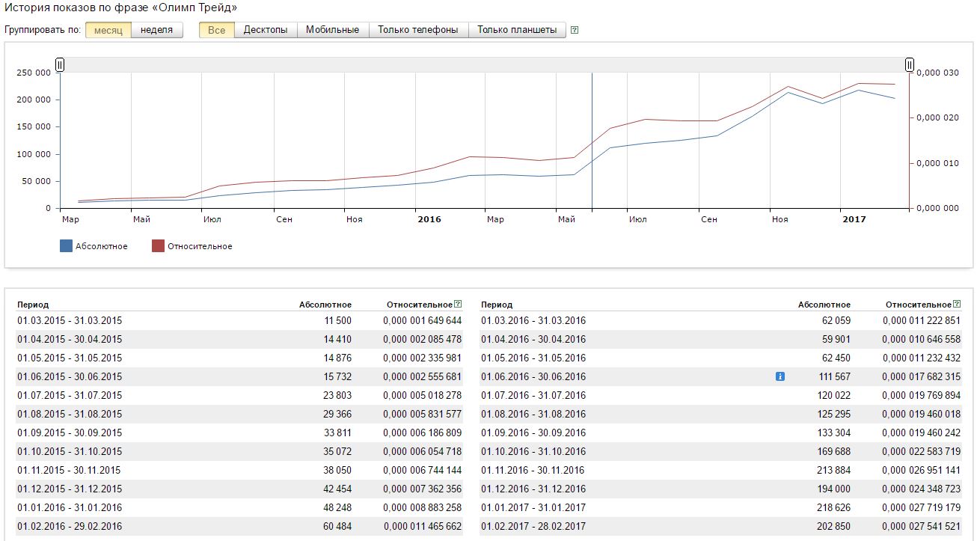The width and height of the screenshot is (980, 541).
Task: Select period 01.10.2015 - 31.10.2015
Action: [70, 451]
